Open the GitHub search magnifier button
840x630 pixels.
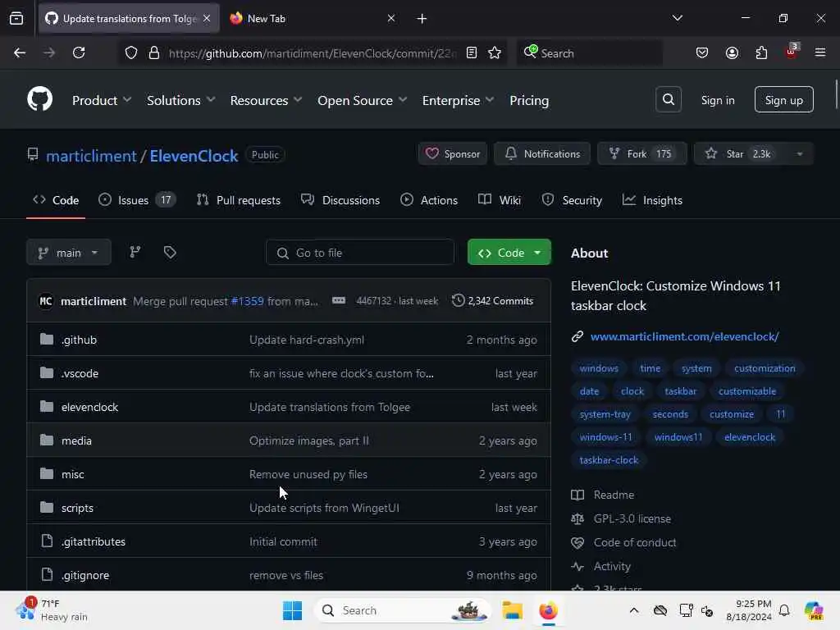[x=668, y=99]
